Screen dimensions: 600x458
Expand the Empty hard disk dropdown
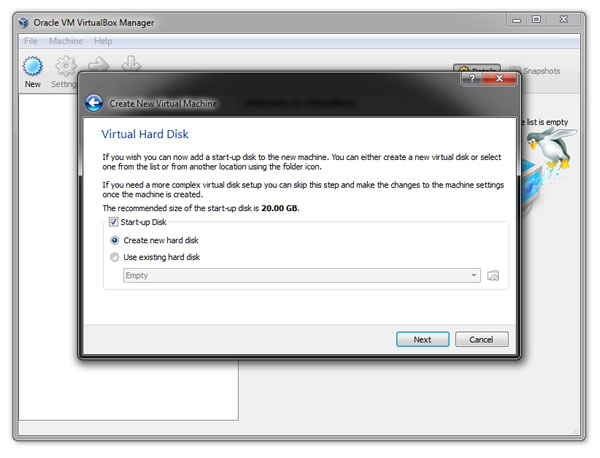302,275
